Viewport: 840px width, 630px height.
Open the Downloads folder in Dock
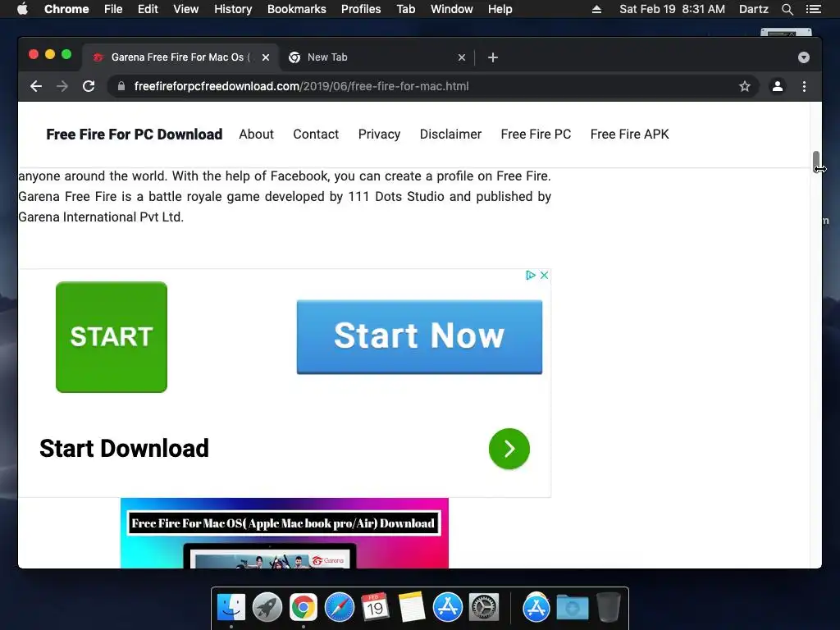(x=572, y=608)
